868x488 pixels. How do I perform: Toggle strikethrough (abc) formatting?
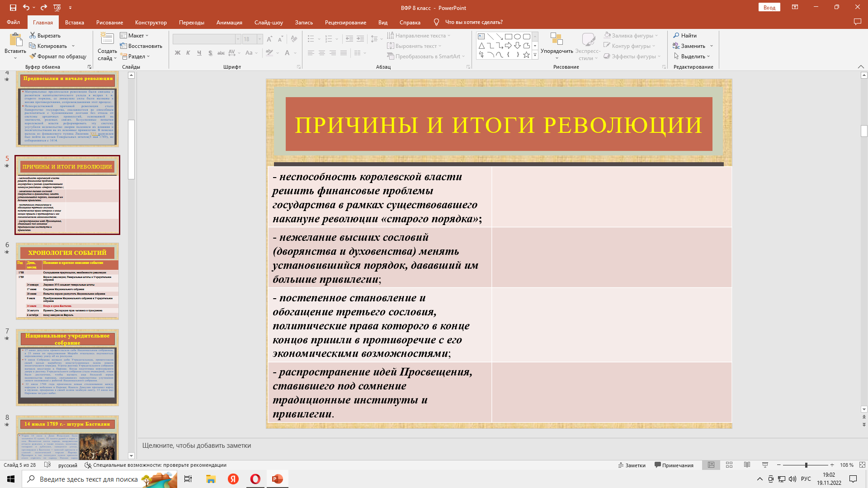[221, 53]
